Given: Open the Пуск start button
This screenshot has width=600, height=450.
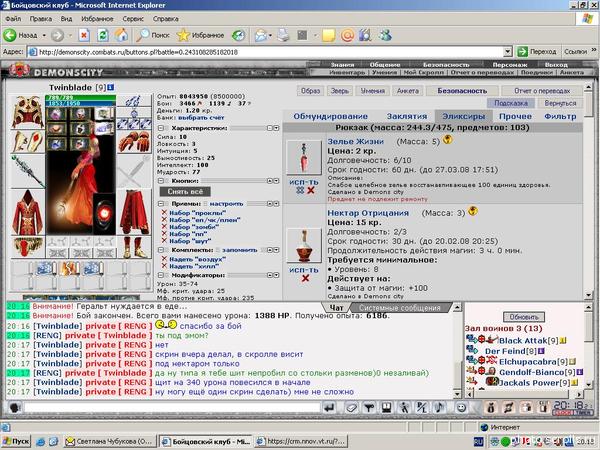Looking at the screenshot, I should click(x=16, y=441).
